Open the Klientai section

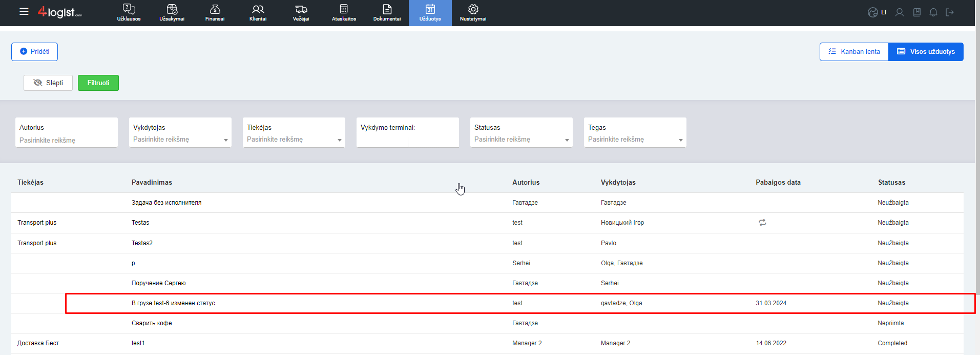coord(258,13)
